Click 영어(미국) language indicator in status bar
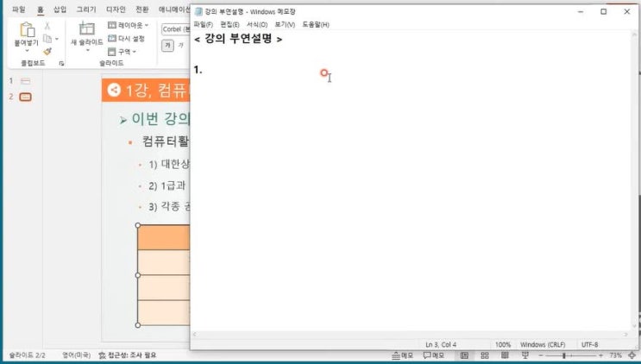 77,355
